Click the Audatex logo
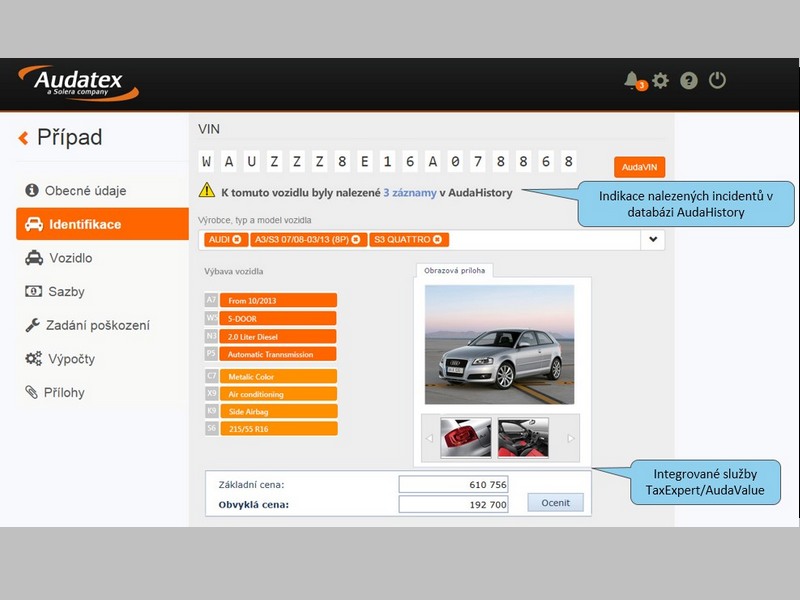The width and height of the screenshot is (800, 600). pyautogui.click(x=79, y=83)
